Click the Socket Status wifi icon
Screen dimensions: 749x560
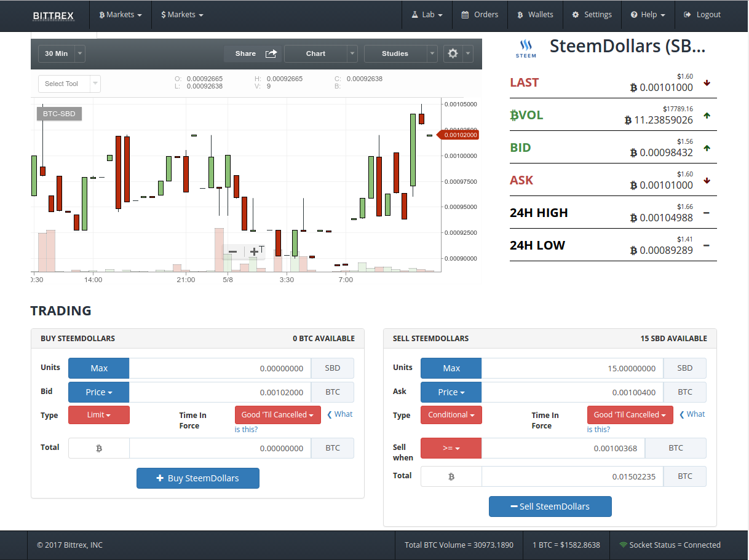(x=623, y=545)
